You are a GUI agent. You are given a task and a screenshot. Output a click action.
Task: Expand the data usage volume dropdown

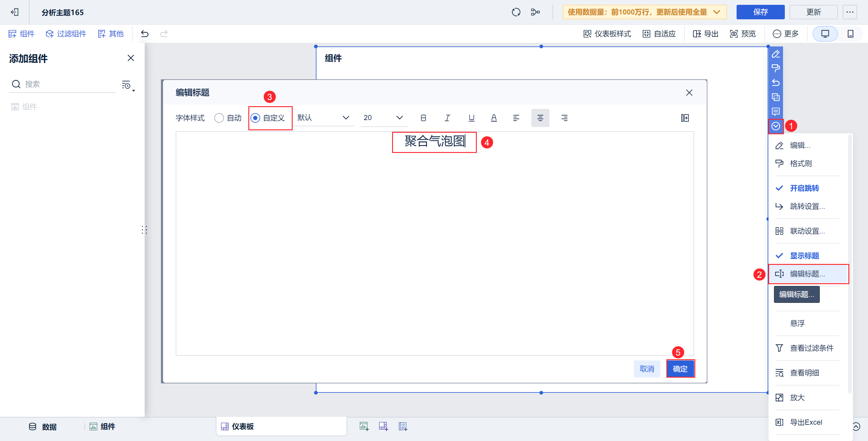717,12
